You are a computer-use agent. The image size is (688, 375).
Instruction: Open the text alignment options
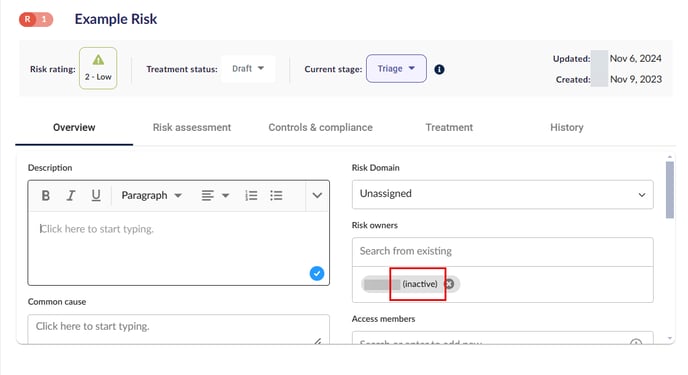pyautogui.click(x=215, y=196)
